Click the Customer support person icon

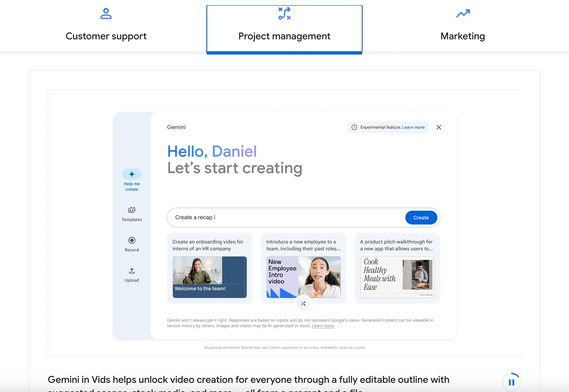click(x=106, y=14)
